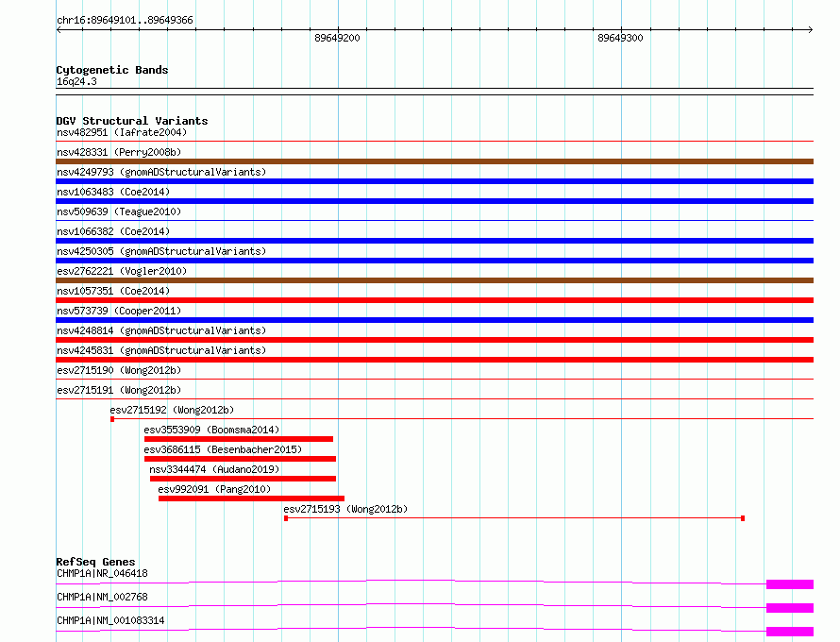Click the blue bar under nsv1063483
Image resolution: width=840 pixels, height=642 pixels.
coord(434,201)
